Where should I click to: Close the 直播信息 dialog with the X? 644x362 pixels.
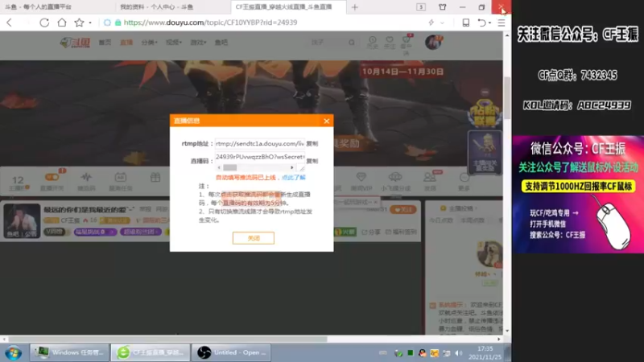[x=327, y=121]
